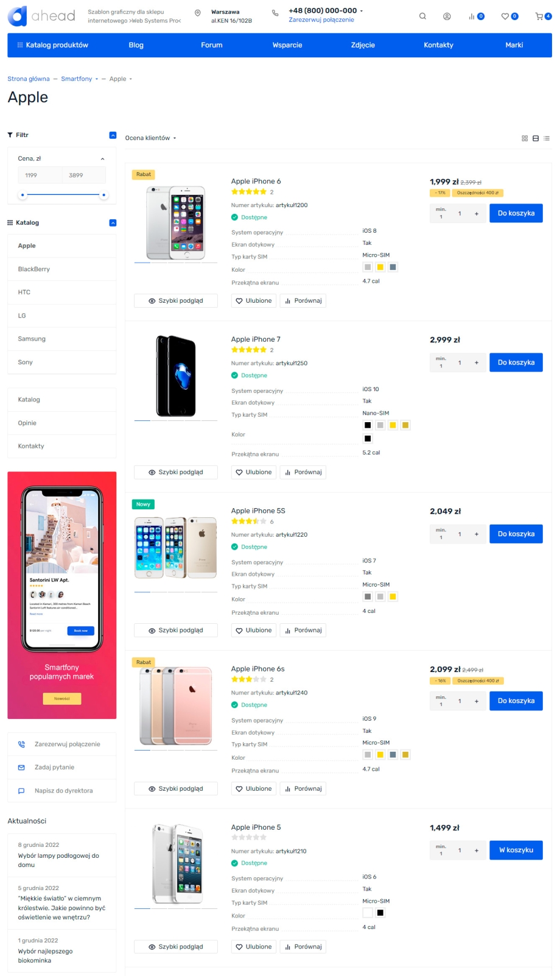The image size is (560, 976).
Task: Switch to compact list view icon
Action: coord(547,138)
